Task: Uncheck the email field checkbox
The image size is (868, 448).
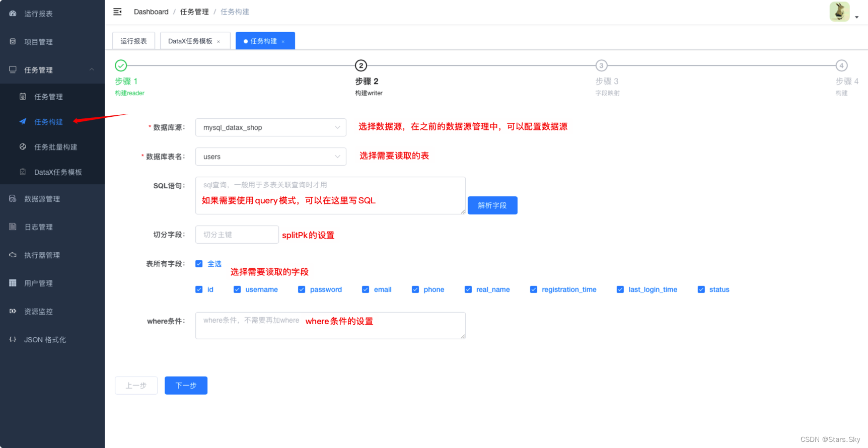Action: (x=366, y=289)
